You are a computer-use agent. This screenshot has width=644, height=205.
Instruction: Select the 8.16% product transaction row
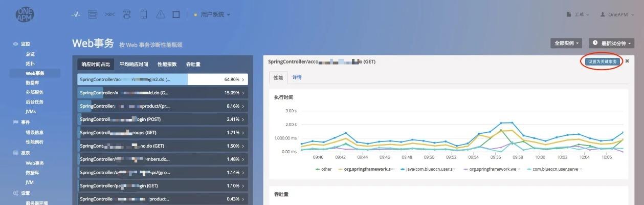coord(163,106)
